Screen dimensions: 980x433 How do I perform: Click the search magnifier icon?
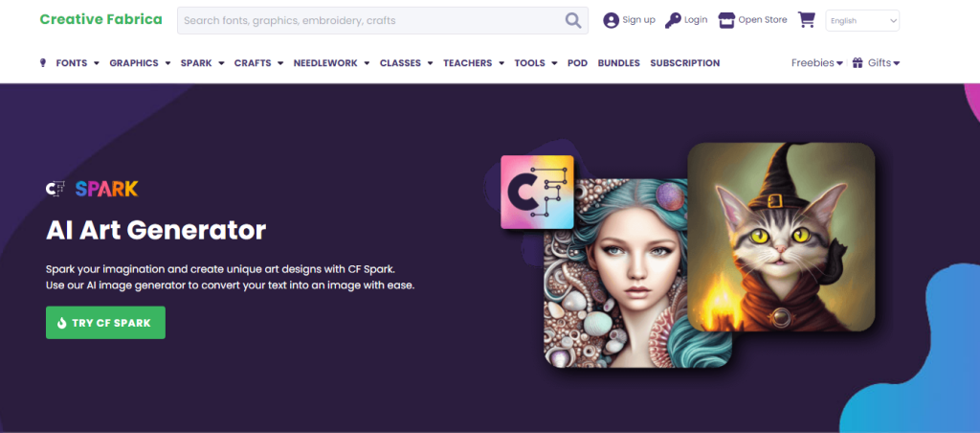573,21
